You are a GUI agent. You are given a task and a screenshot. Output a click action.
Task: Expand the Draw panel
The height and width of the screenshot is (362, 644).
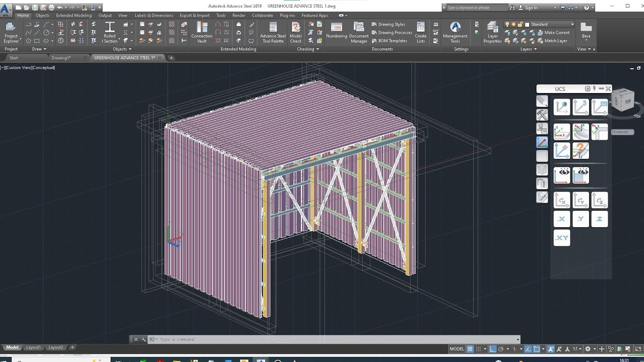click(x=39, y=49)
